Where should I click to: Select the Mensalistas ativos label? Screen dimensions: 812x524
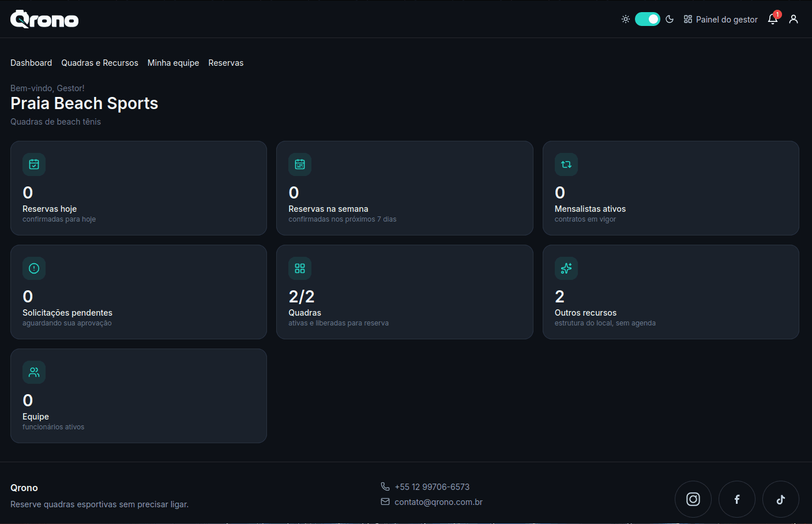pos(590,209)
